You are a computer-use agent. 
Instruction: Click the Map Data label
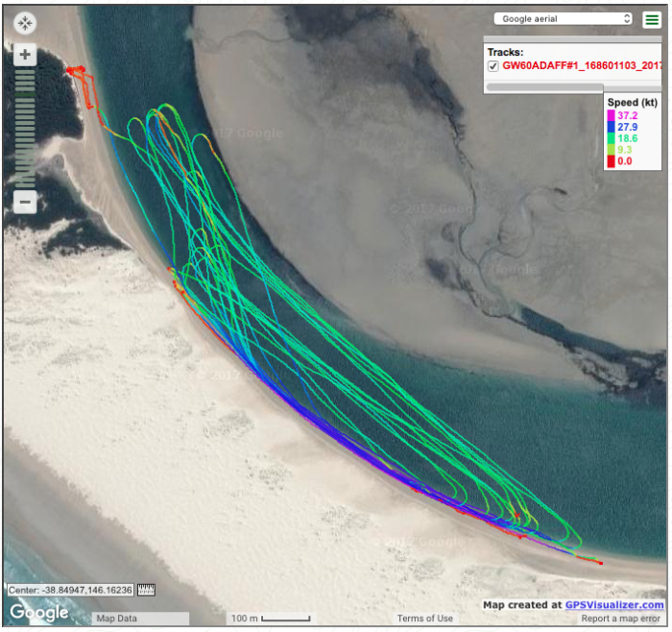pyautogui.click(x=117, y=619)
